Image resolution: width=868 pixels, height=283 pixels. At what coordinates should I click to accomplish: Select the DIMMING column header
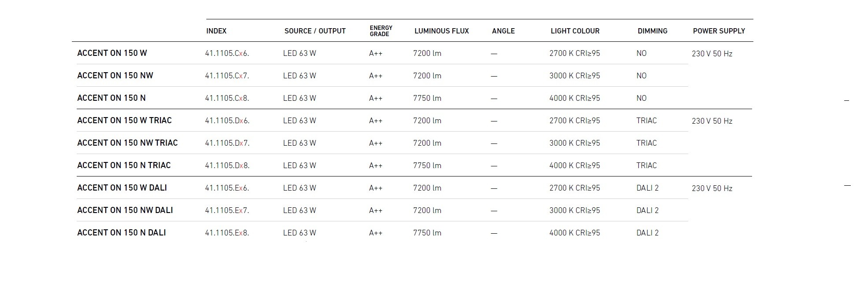(x=652, y=31)
